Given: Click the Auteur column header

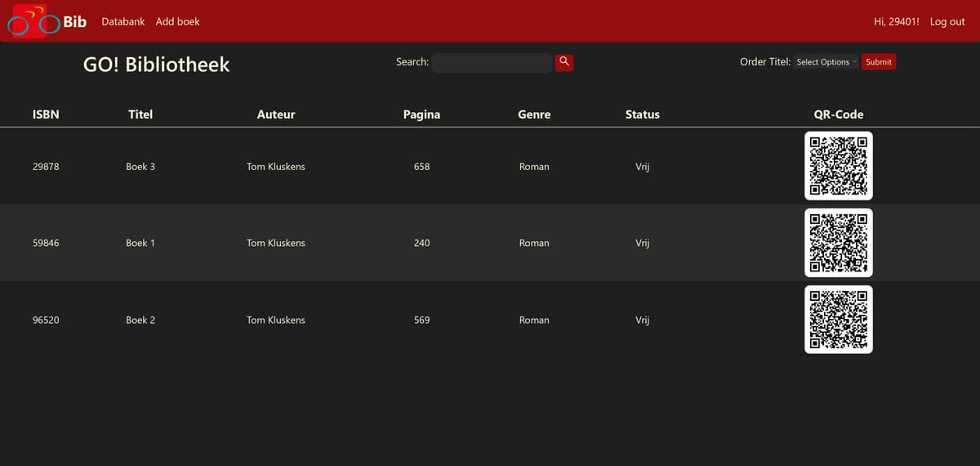Looking at the screenshot, I should coord(276,114).
